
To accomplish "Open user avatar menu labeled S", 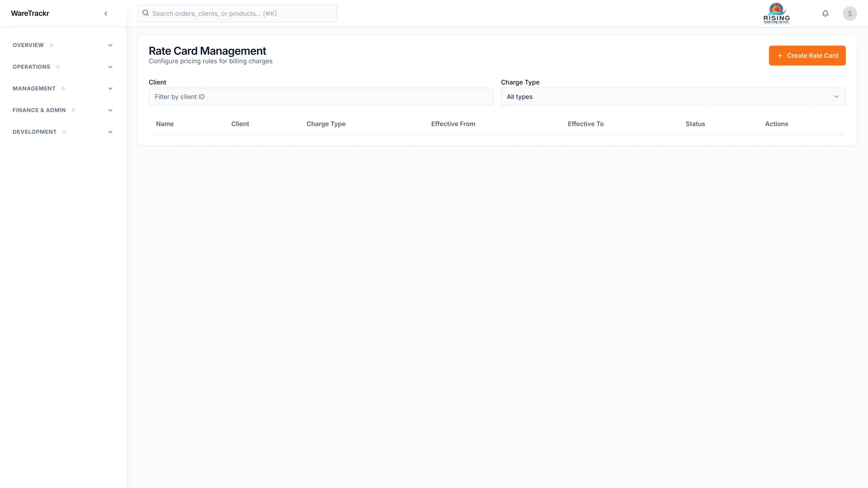I will tap(850, 14).
